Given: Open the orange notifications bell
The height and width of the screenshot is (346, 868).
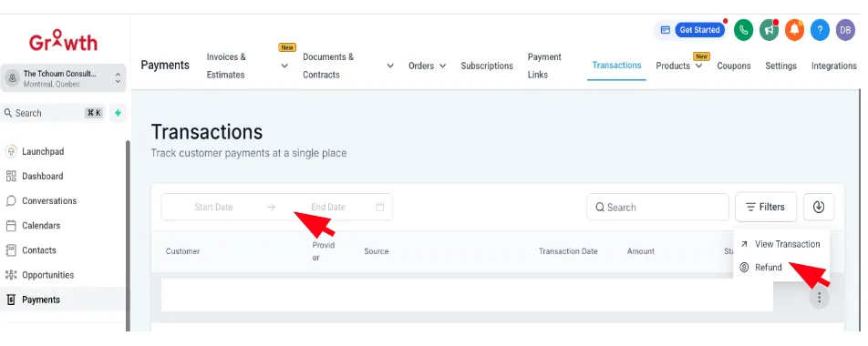Looking at the screenshot, I should [x=794, y=30].
